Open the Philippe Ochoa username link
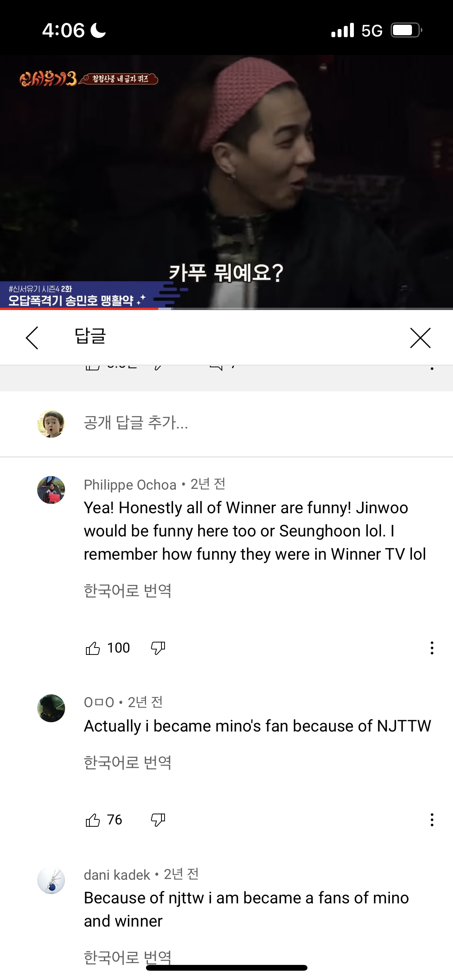Viewport: 453px width, 980px height. click(130, 485)
